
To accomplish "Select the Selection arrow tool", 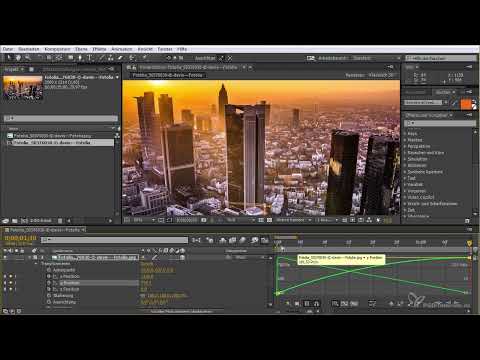I will pos(9,58).
